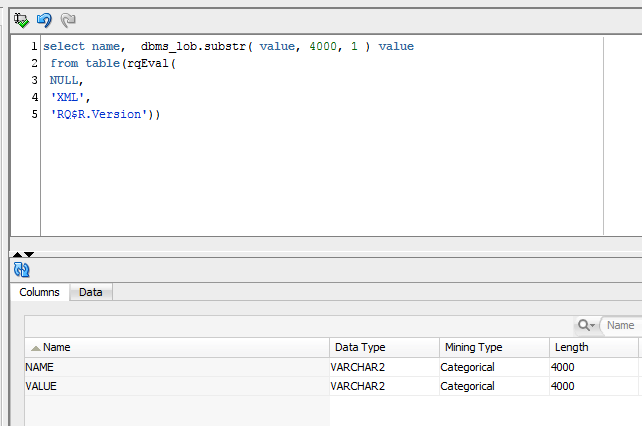This screenshot has height=426, width=642.
Task: Click line number 1 in gutter
Action: click(34, 46)
